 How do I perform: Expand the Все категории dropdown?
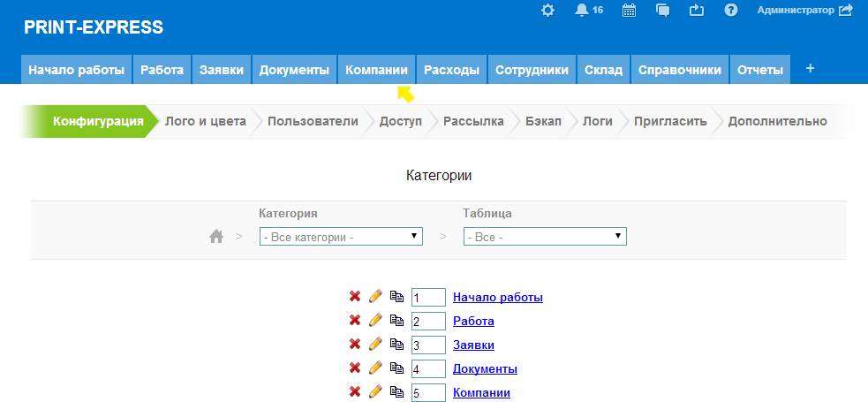pyautogui.click(x=341, y=237)
